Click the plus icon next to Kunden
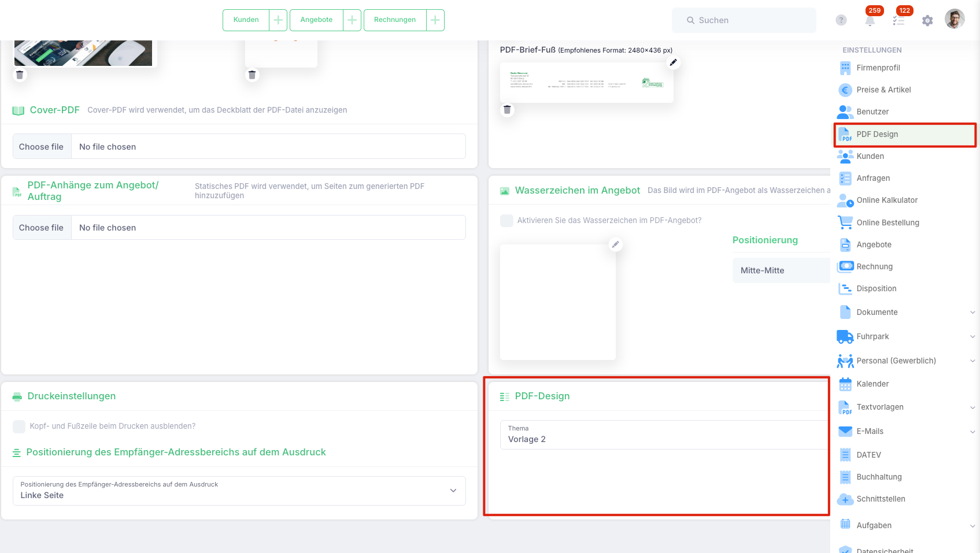 [x=278, y=20]
